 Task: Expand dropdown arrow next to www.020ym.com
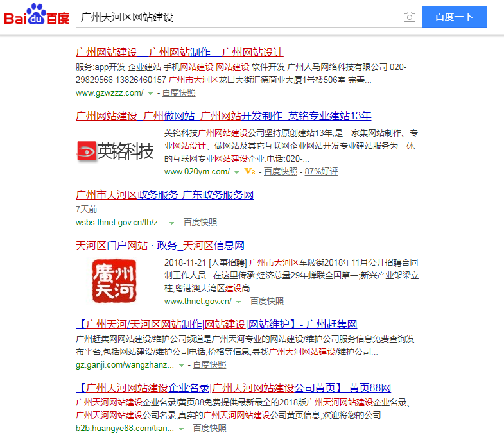click(237, 172)
